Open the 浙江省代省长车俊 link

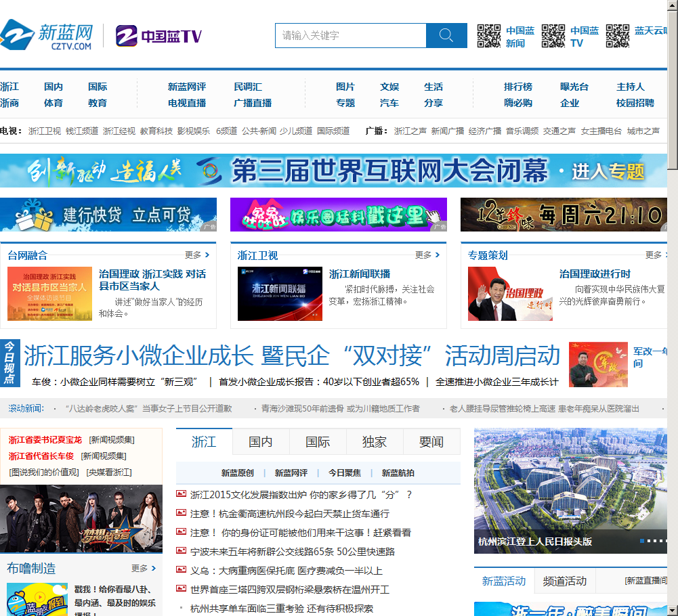coord(41,456)
